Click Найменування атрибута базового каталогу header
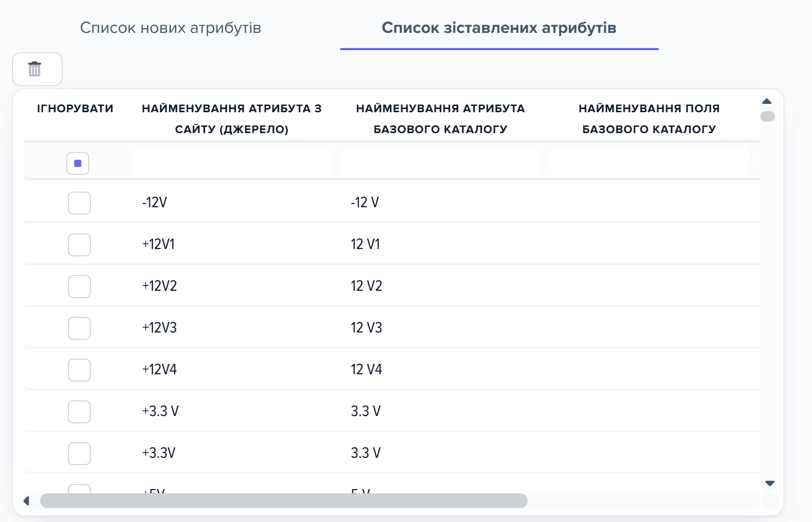 (x=440, y=118)
